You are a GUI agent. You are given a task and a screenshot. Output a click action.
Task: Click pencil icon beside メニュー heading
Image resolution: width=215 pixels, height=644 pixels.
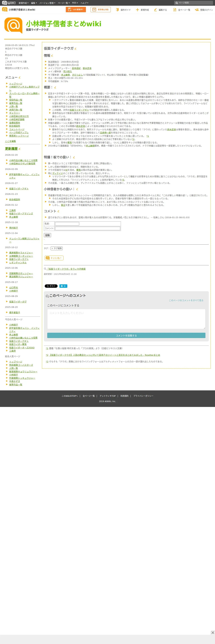(20, 78)
